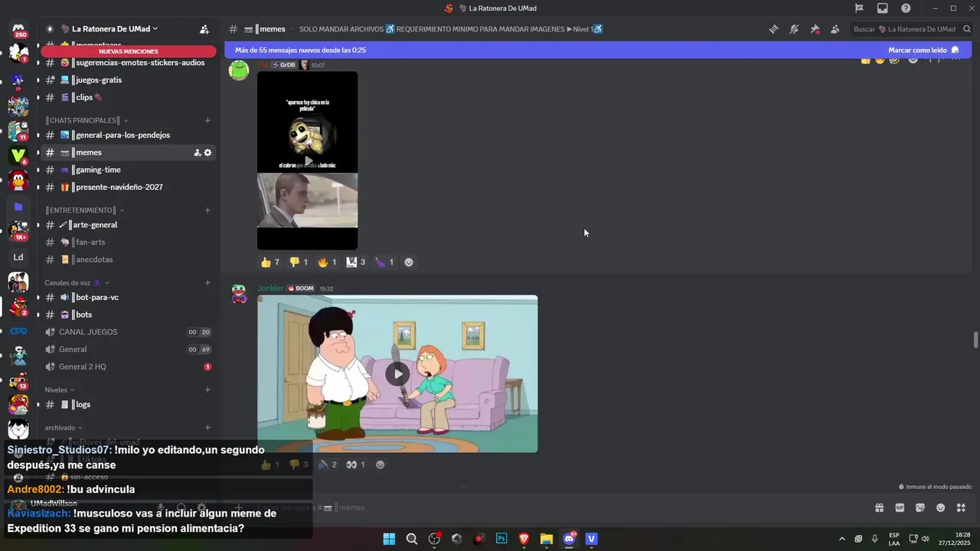The height and width of the screenshot is (551, 980).
Task: Open the Ld server in server list
Action: pyautogui.click(x=18, y=257)
